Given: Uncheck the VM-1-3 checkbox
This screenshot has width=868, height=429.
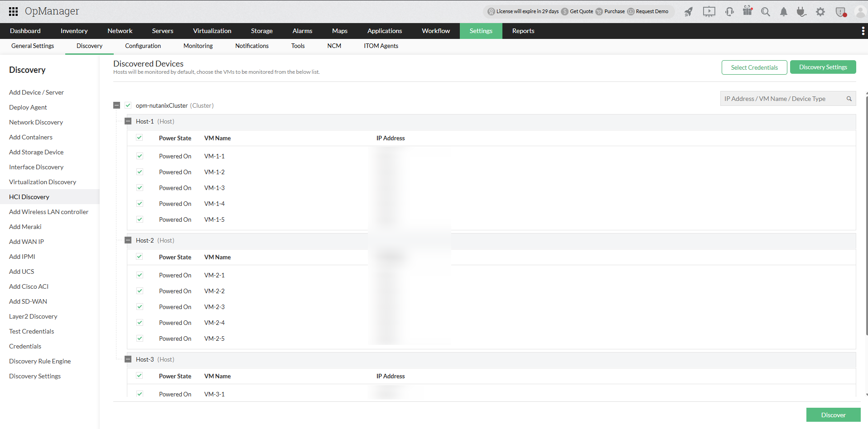Looking at the screenshot, I should click(x=140, y=188).
